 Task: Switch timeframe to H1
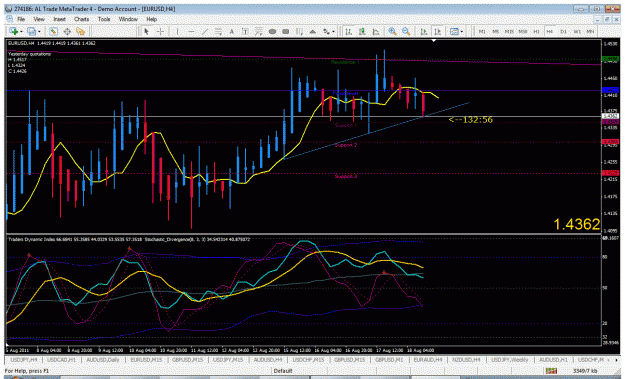point(536,31)
